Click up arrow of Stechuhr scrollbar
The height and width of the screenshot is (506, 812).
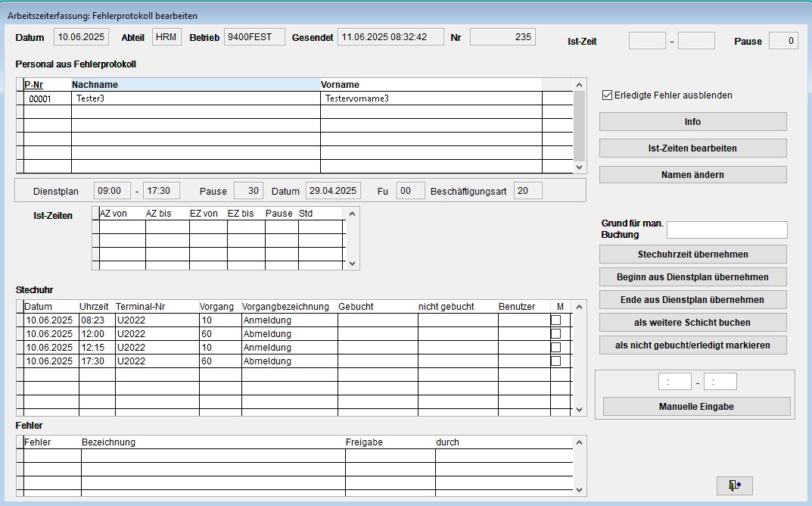click(580, 307)
